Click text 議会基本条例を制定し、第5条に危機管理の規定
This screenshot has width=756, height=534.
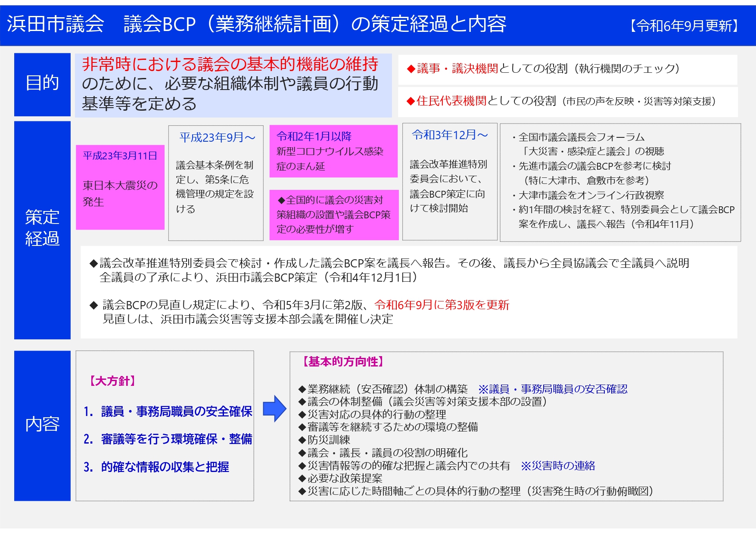(x=215, y=187)
